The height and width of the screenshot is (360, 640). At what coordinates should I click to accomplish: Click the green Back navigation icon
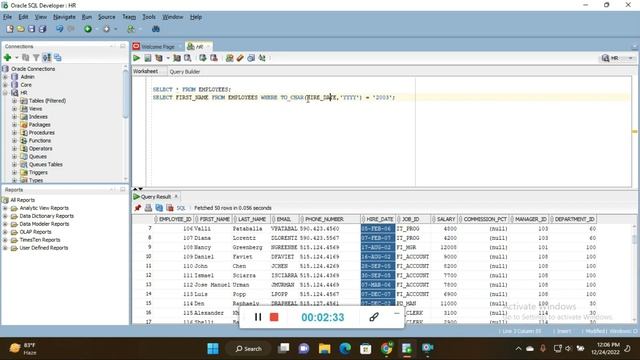tap(88, 29)
